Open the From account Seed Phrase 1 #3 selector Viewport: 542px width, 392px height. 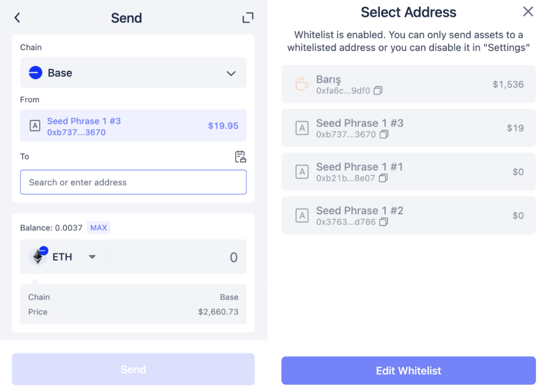coord(133,126)
